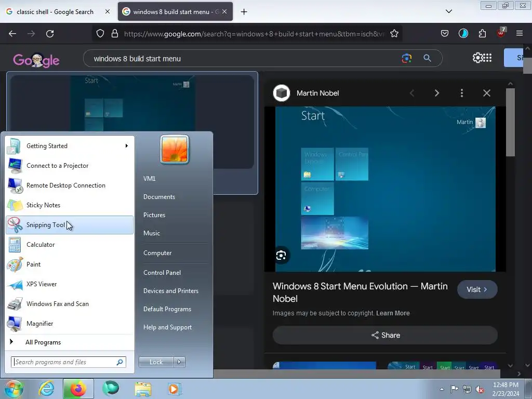Open Sticky Notes from the Start menu
532x399 pixels.
(70, 205)
